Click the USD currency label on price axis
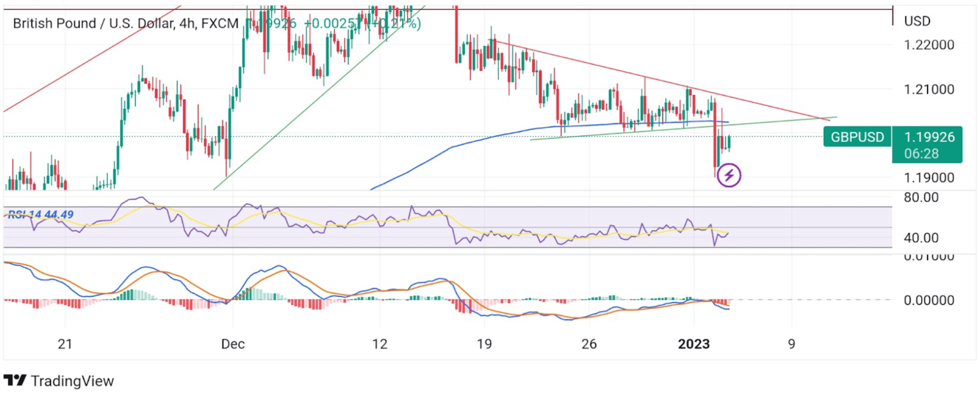This screenshot has height=402, width=980. [917, 21]
